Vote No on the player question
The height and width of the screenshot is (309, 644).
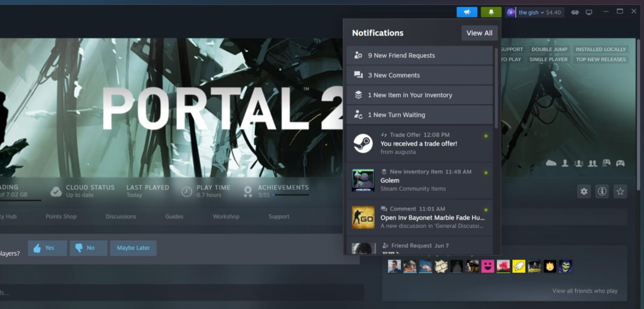88,248
